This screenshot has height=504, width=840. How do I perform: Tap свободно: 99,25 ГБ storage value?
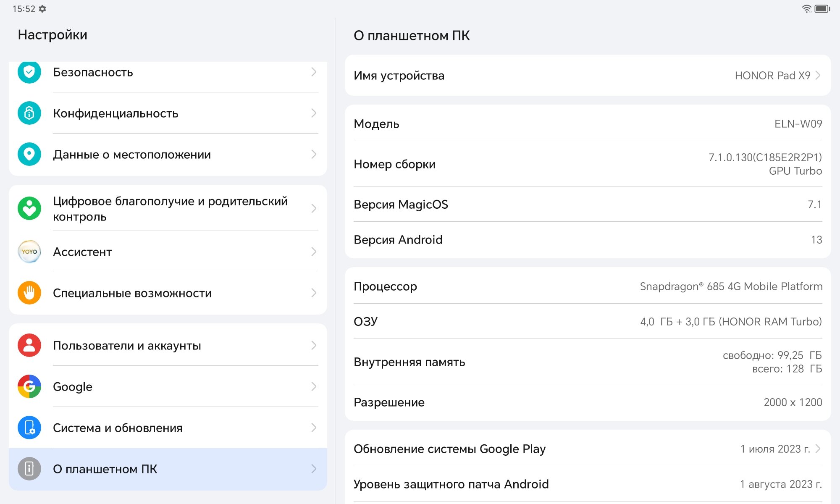tap(772, 355)
